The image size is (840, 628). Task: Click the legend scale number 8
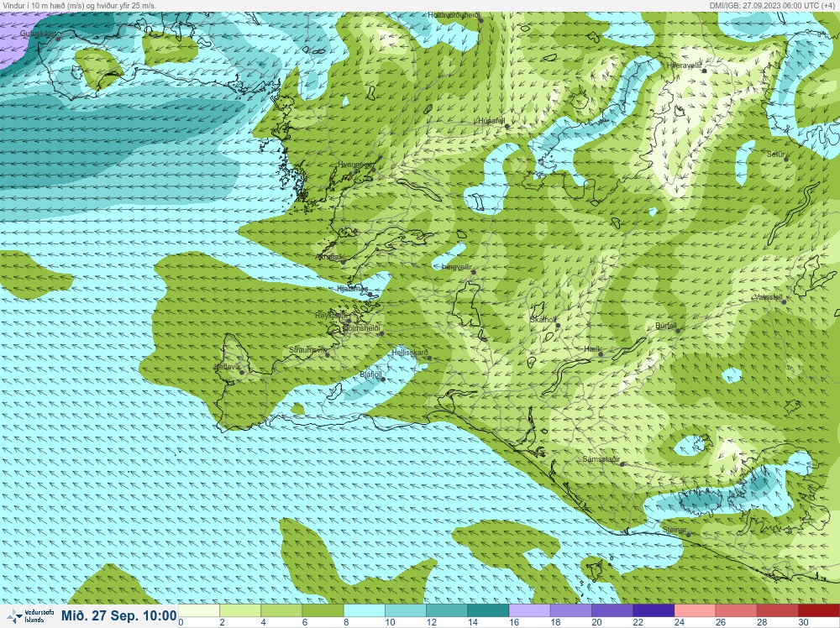pyautogui.click(x=346, y=623)
